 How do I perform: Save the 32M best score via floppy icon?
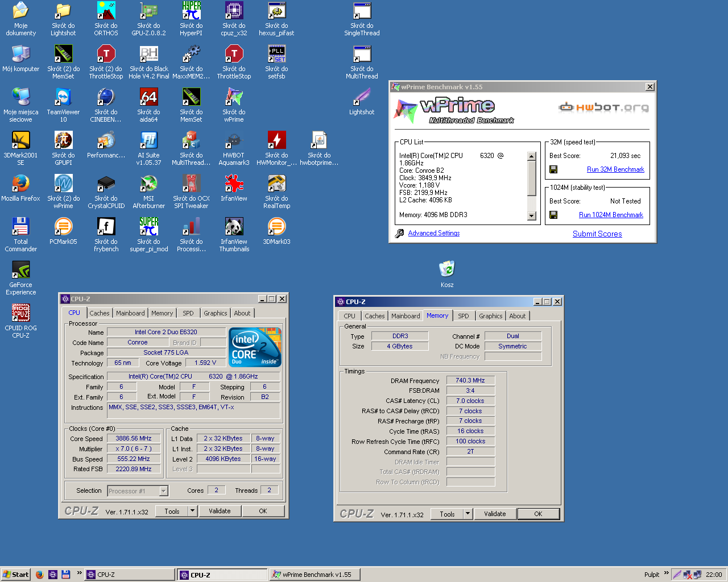click(553, 169)
